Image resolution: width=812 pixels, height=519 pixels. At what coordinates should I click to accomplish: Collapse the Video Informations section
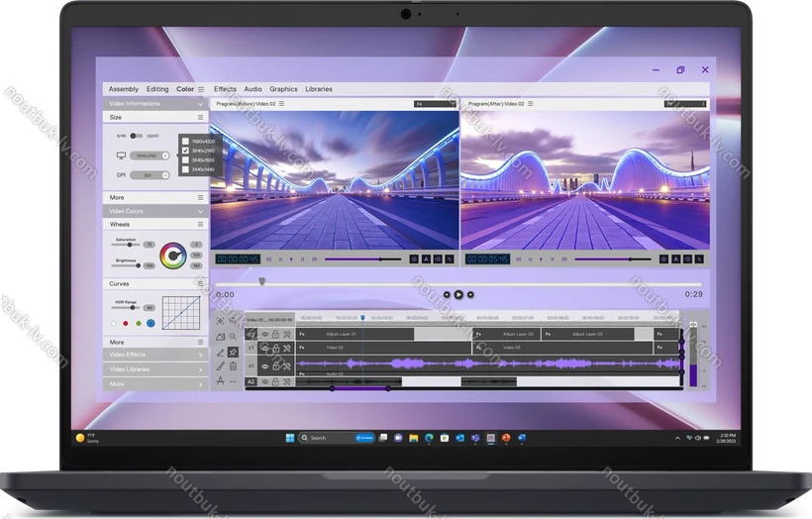click(x=200, y=103)
